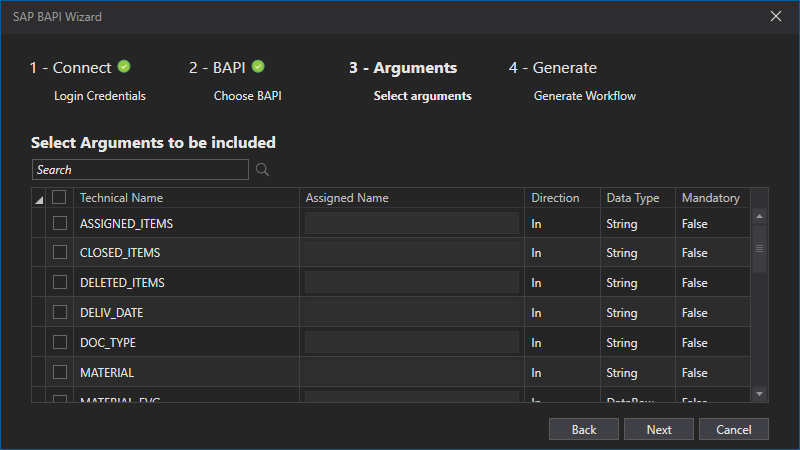Click Generate Workflow step subtitle
Viewport: 800px width, 450px height.
point(585,96)
